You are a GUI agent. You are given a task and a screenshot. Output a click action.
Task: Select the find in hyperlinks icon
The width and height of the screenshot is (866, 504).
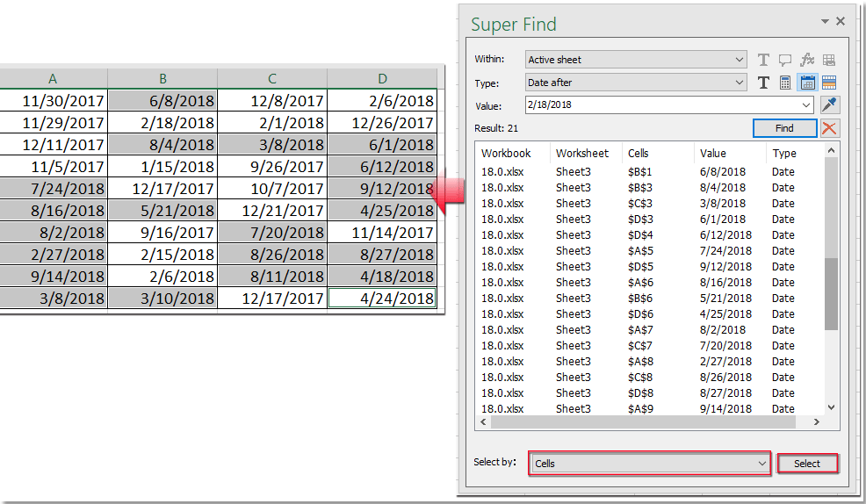[x=828, y=60]
